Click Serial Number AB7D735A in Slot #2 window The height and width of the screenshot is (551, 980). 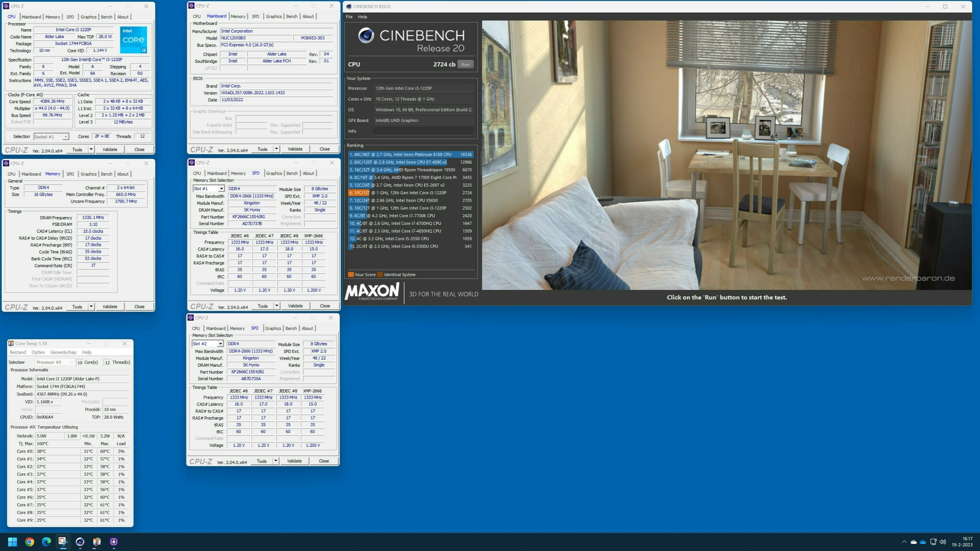click(251, 379)
